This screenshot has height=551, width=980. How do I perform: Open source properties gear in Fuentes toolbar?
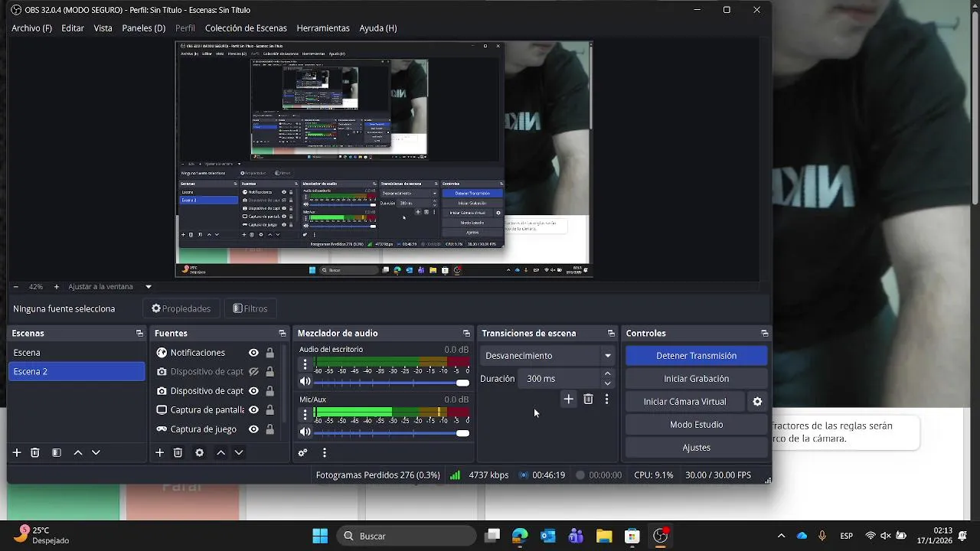[x=199, y=452]
